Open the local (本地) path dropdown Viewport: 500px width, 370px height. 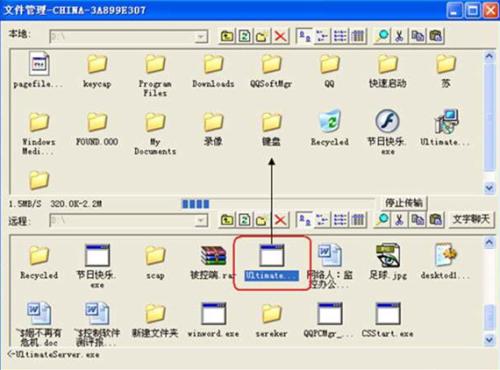tap(201, 37)
